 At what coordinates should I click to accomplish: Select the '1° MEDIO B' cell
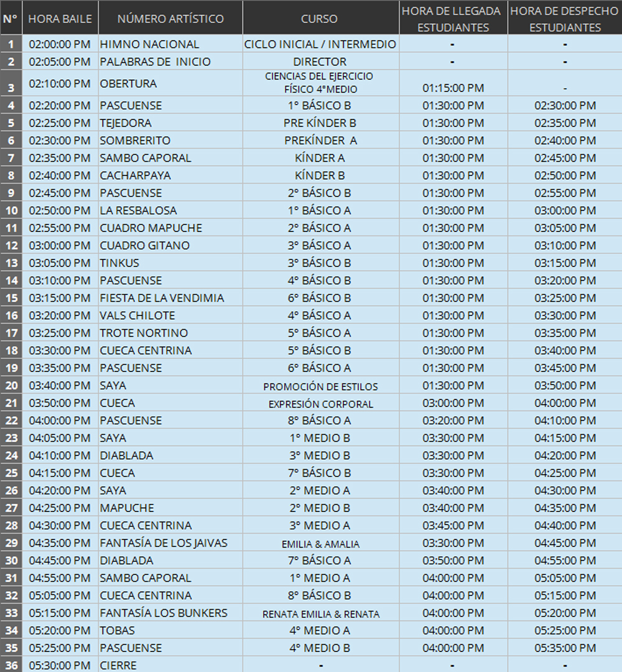[321, 437]
